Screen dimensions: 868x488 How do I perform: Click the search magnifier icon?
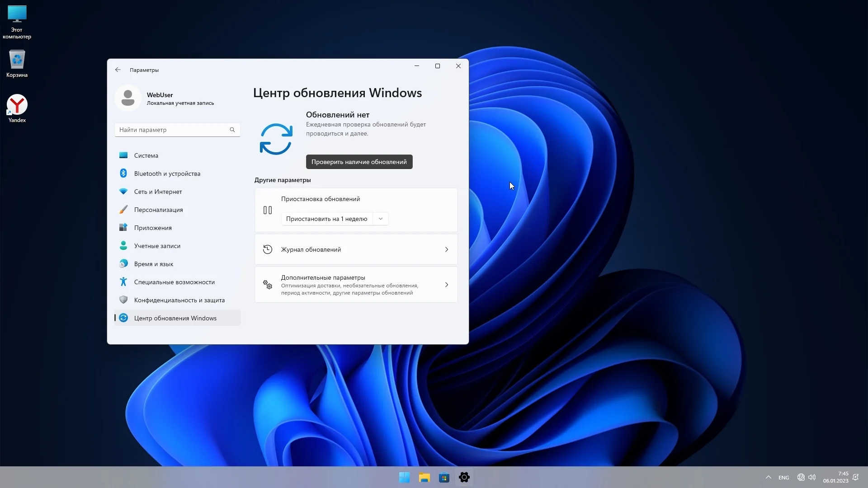(x=232, y=130)
